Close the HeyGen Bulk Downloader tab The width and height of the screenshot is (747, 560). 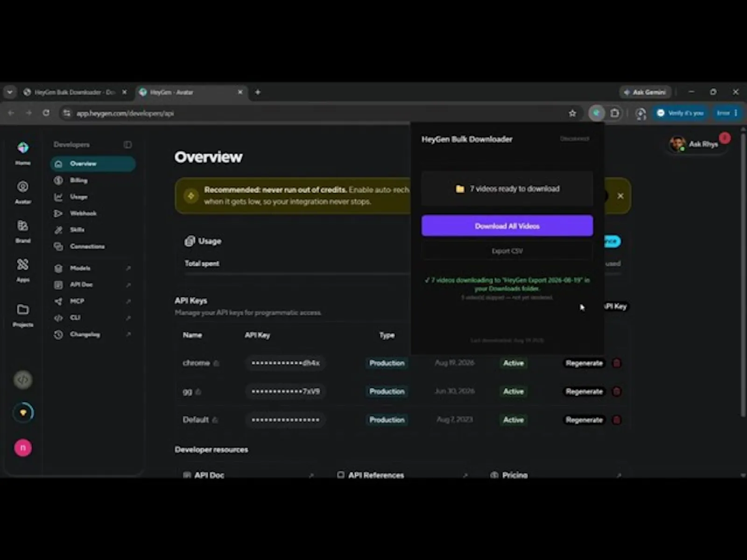[x=124, y=92]
